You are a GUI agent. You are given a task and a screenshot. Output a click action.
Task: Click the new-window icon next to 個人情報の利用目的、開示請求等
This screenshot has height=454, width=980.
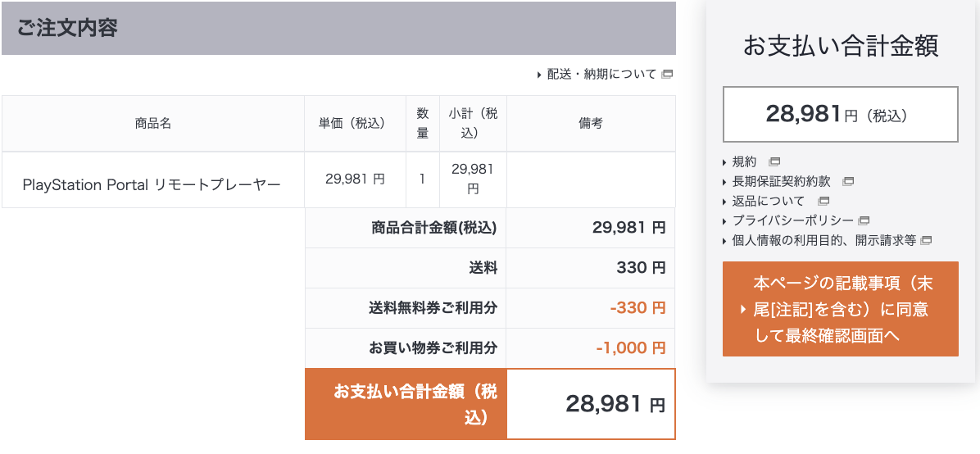click(x=926, y=240)
